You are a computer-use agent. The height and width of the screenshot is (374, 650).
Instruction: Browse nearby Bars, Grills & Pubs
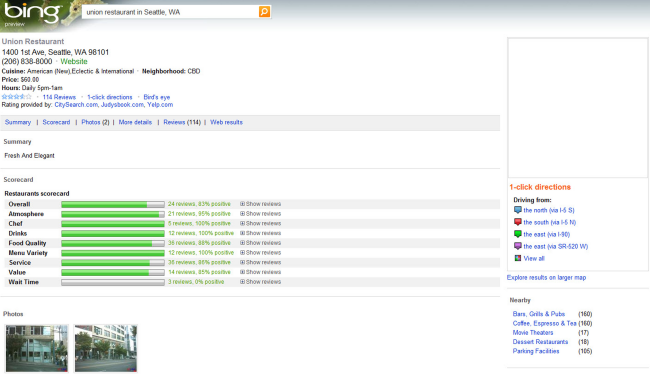pyautogui.click(x=538, y=314)
